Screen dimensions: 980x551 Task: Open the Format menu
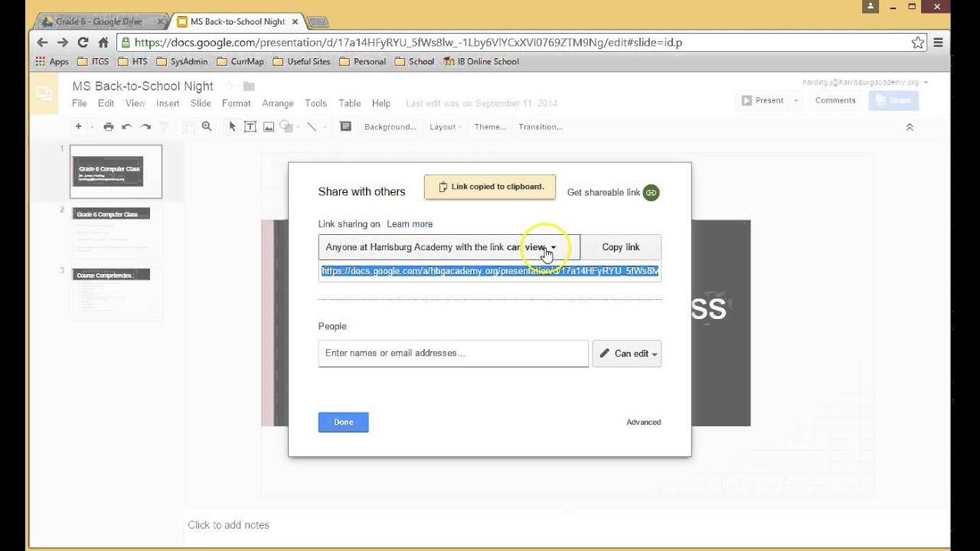pyautogui.click(x=237, y=103)
